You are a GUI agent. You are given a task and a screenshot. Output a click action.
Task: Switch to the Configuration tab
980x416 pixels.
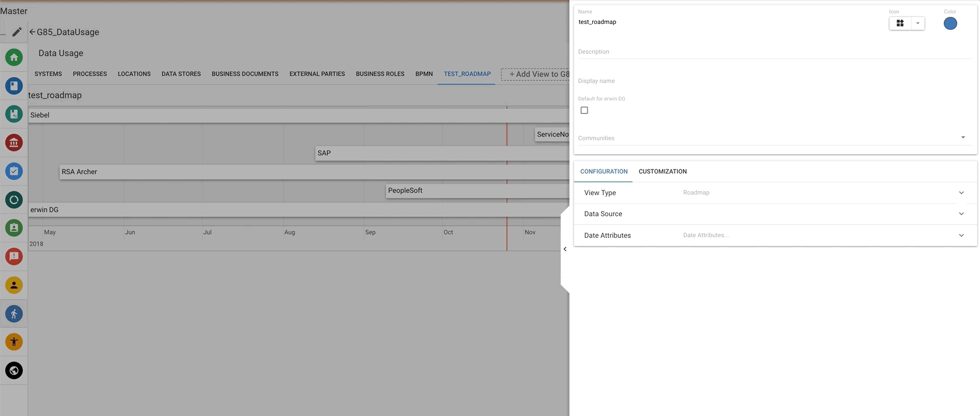coord(604,171)
